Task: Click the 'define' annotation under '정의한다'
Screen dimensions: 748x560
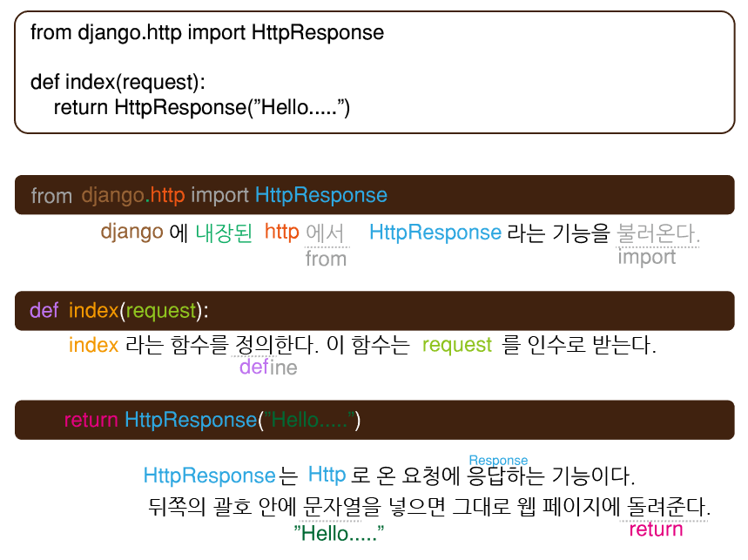Action: coord(268,368)
